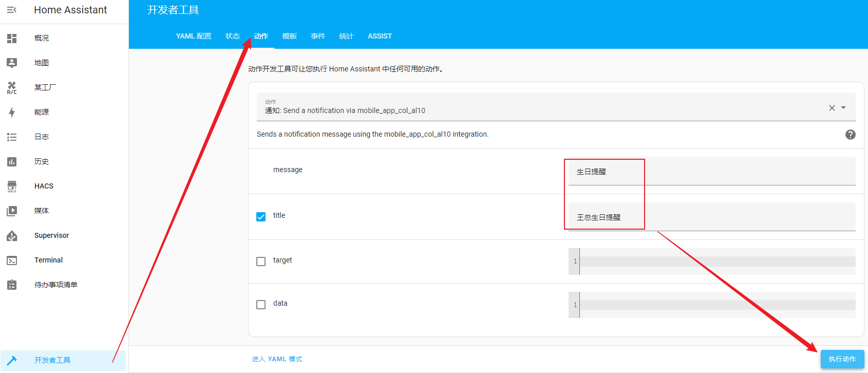Open the Terminal console icon
The width and height of the screenshot is (868, 373).
12,260
